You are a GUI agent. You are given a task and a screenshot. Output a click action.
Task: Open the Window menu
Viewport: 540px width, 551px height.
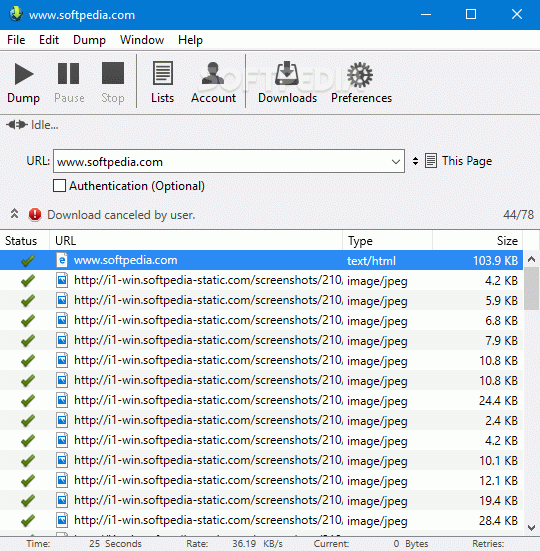142,40
